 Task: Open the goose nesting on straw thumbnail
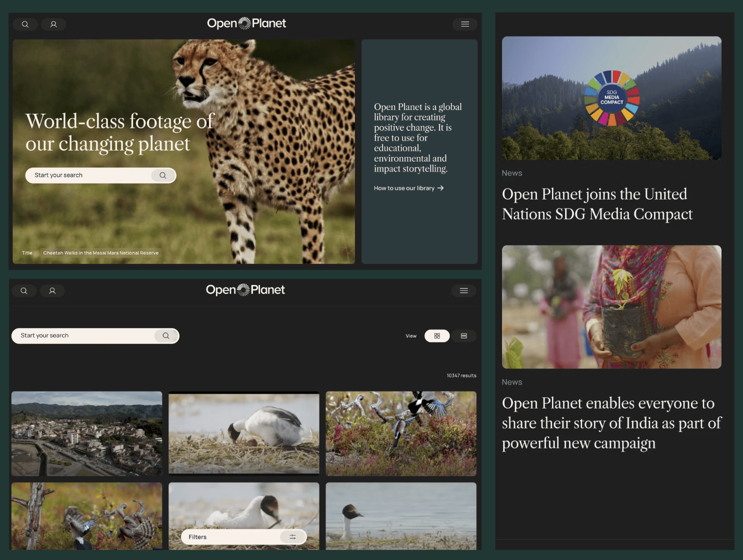pos(244,433)
